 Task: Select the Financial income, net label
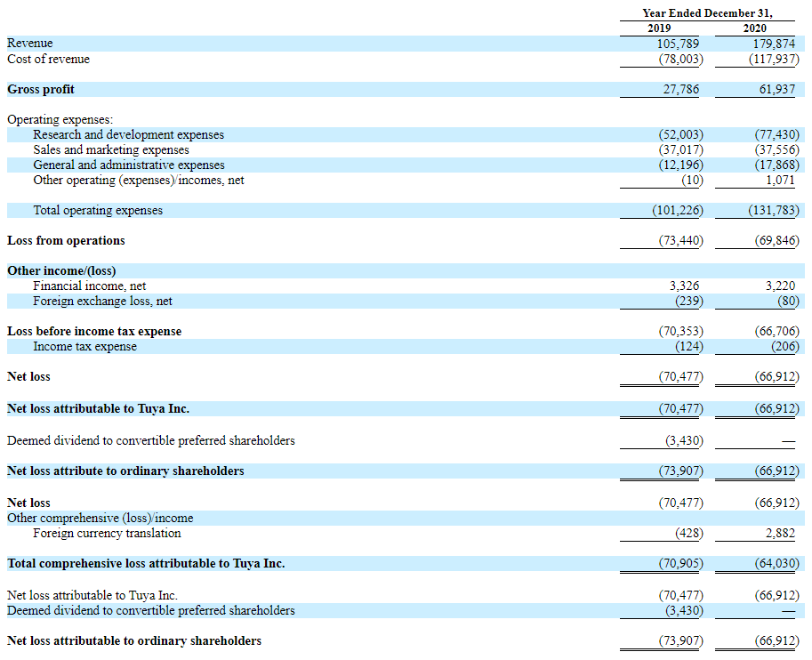(90, 286)
